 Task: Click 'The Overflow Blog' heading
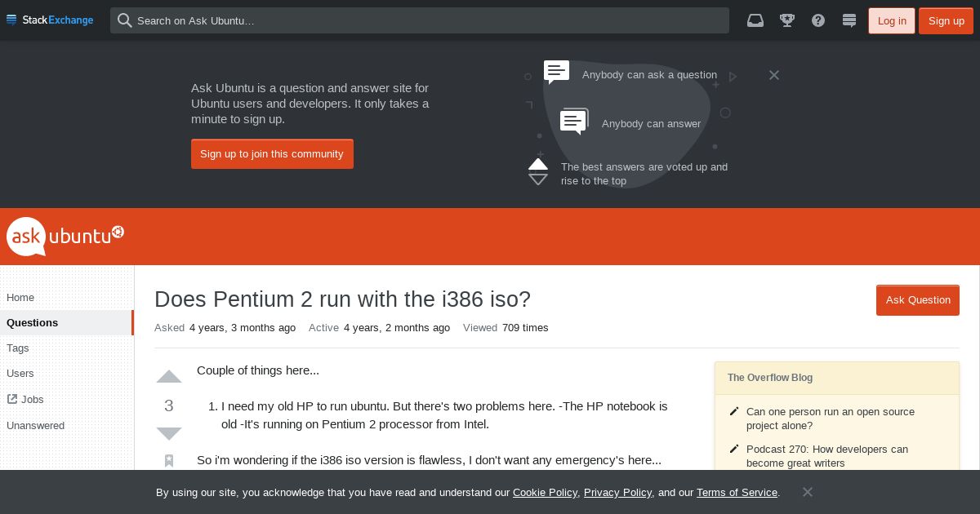coord(770,378)
